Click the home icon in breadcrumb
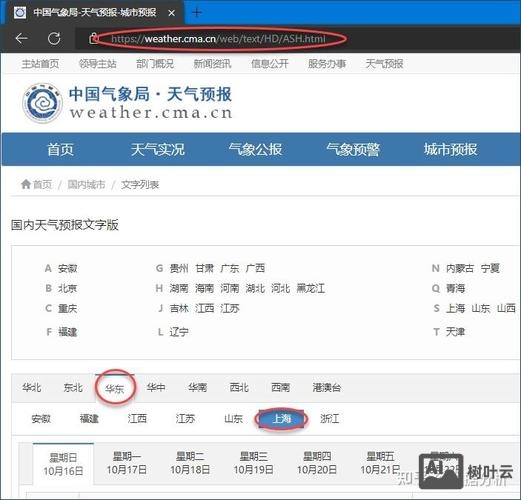 26,184
